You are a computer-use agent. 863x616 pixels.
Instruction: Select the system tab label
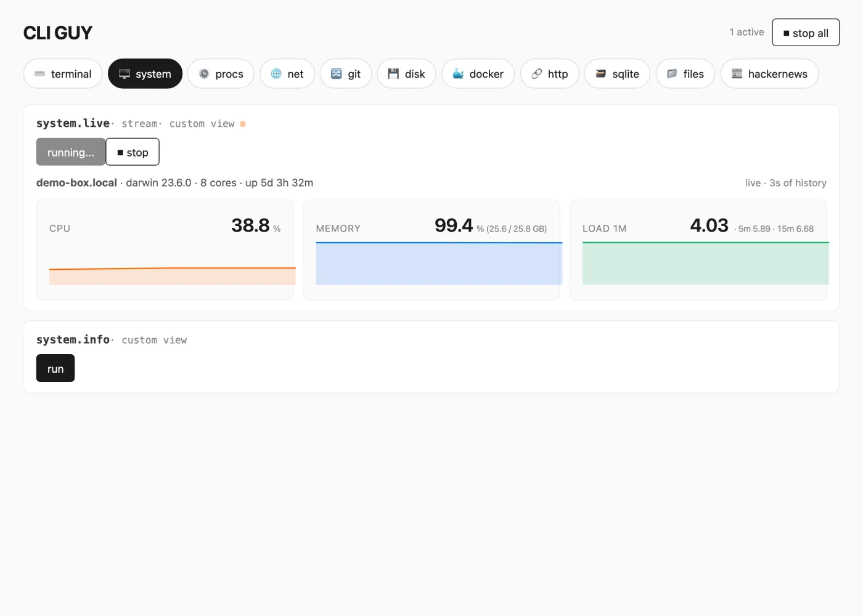153,74
